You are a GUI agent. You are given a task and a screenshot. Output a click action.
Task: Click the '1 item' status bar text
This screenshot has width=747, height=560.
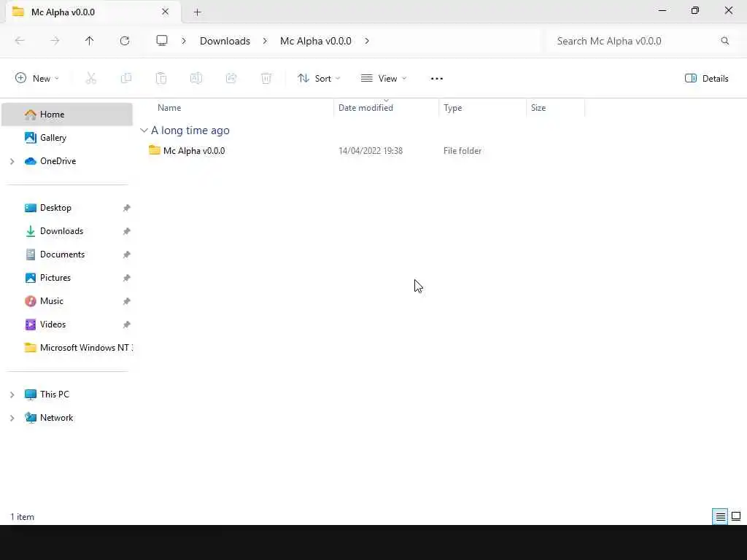[x=23, y=517]
